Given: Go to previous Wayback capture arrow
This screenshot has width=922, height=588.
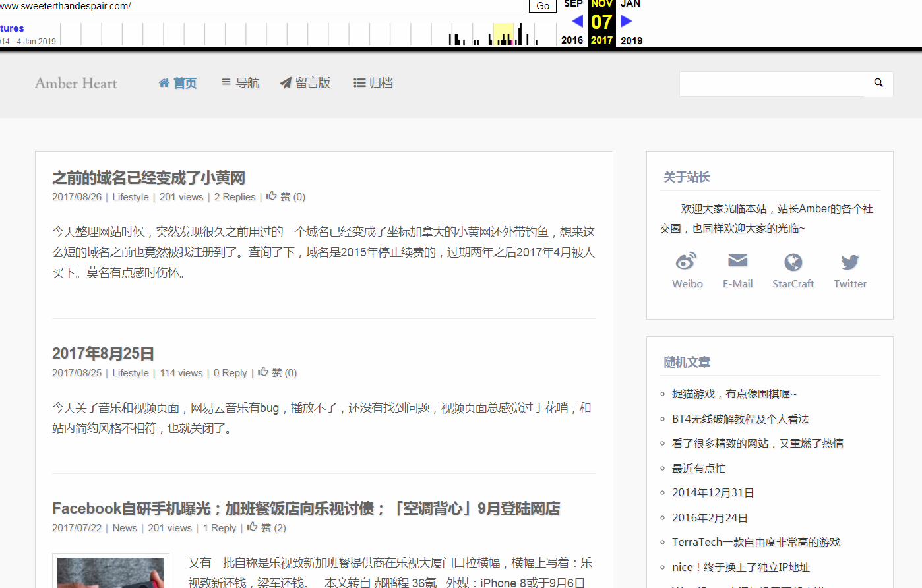Looking at the screenshot, I should [x=577, y=21].
